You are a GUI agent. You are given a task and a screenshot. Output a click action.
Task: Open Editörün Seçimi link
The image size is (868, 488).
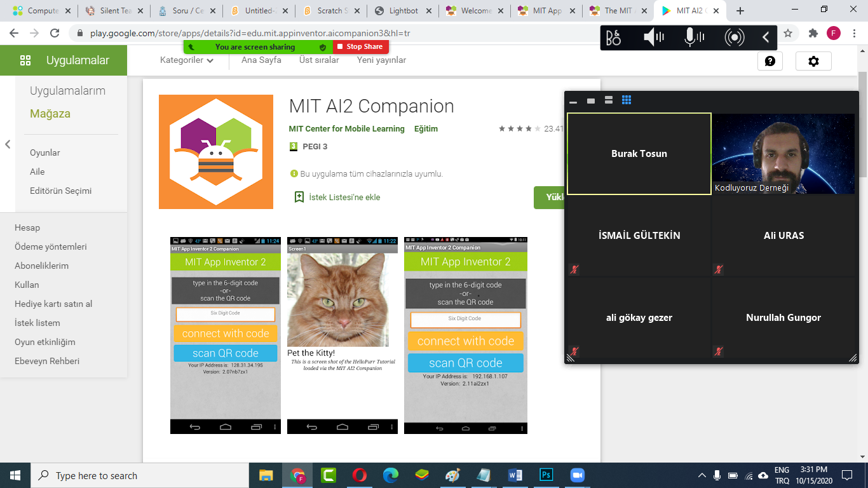coord(61,191)
